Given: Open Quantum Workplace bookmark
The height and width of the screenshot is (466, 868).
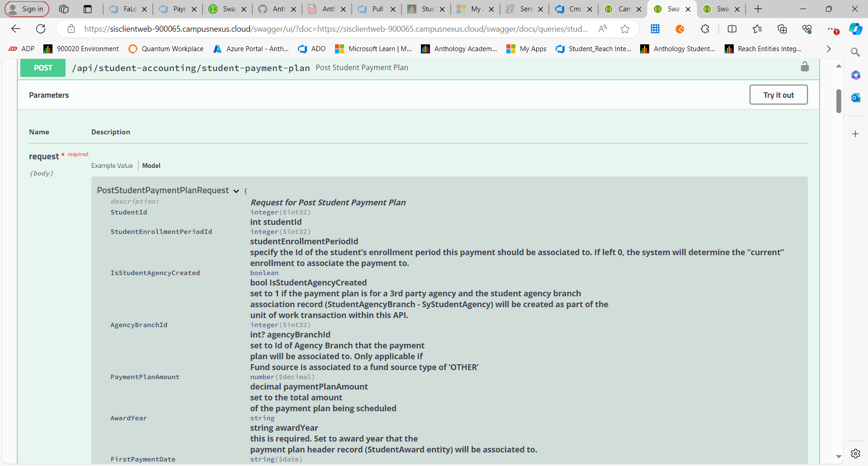Looking at the screenshot, I should (166, 49).
